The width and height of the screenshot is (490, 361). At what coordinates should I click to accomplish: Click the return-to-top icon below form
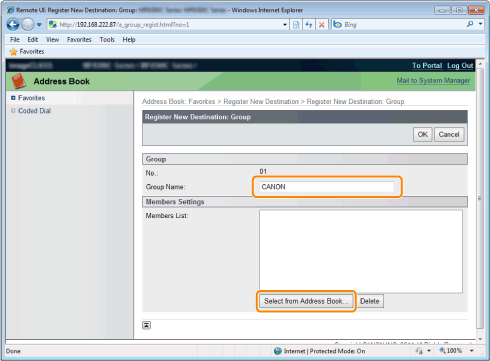pyautogui.click(x=146, y=325)
